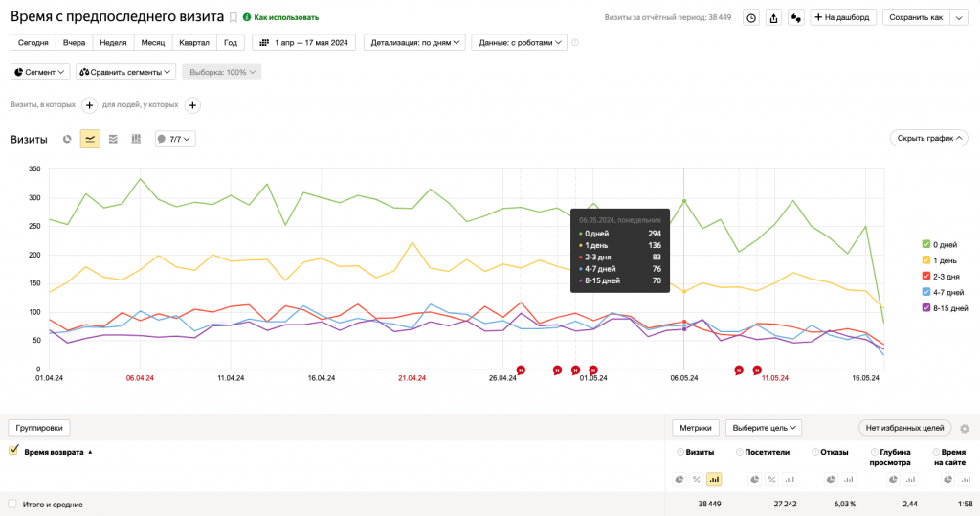Show Визиты column as pie chart
980x516 pixels.
(x=679, y=480)
